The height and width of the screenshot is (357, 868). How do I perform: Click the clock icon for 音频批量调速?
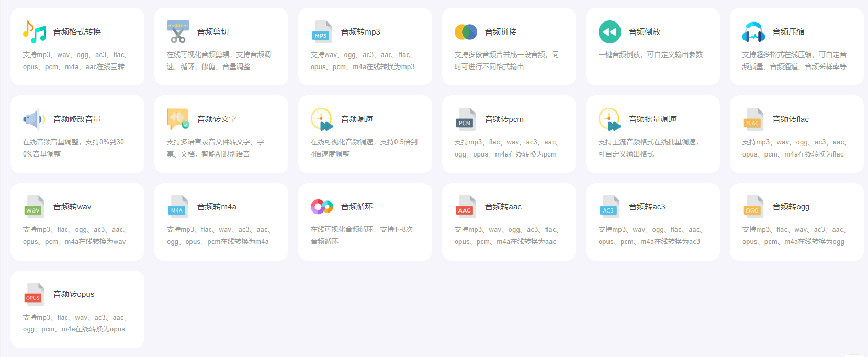(610, 119)
